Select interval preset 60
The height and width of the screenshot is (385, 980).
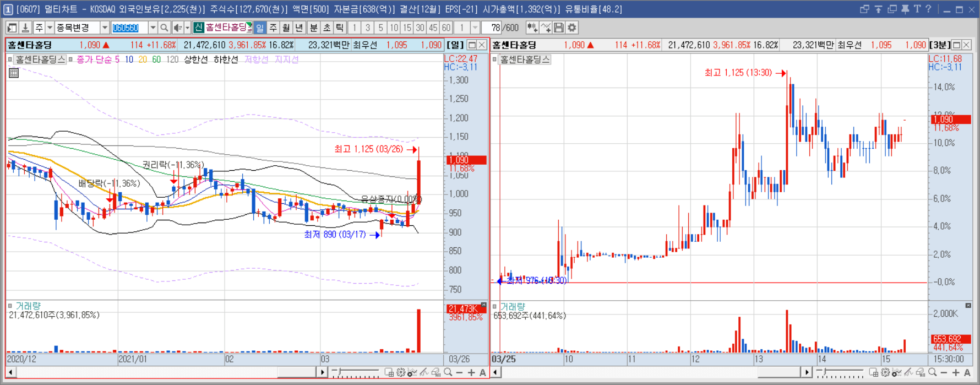446,28
